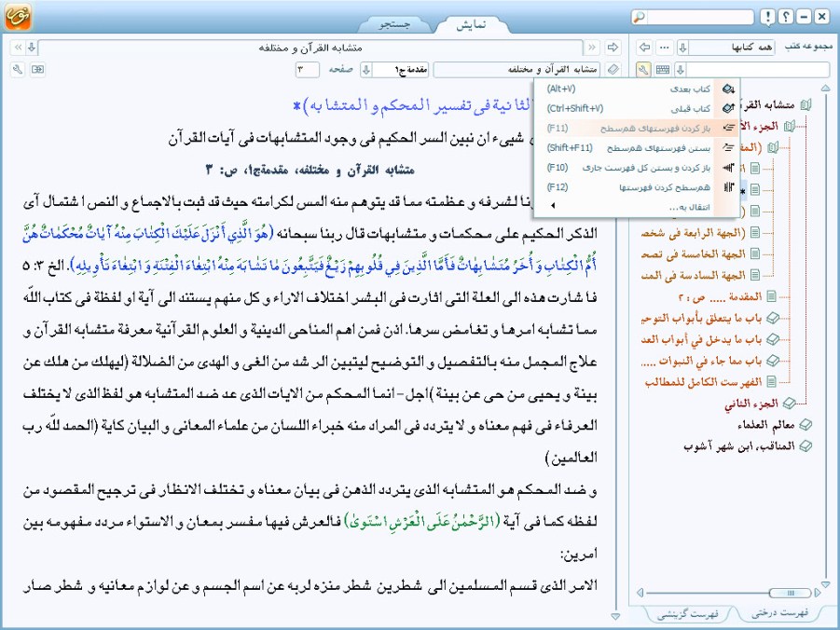Click the Noor application logo icon
The height and width of the screenshot is (630, 840).
point(18,16)
